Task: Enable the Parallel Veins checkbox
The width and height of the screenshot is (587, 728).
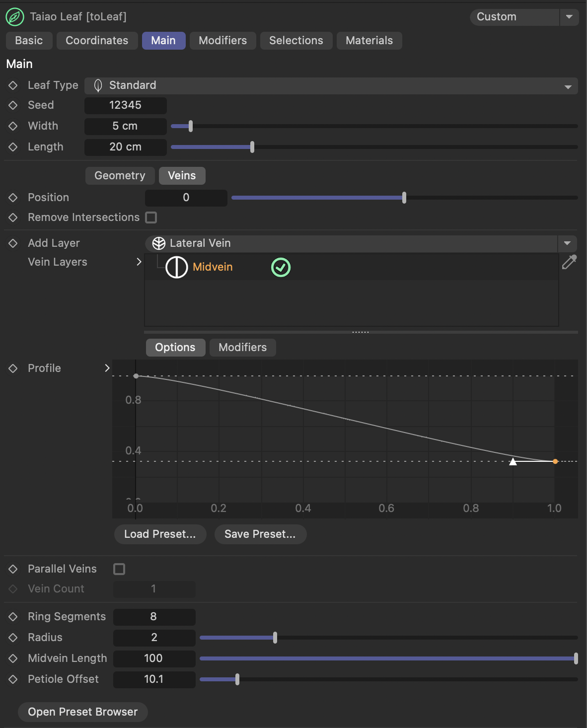Action: click(x=119, y=569)
